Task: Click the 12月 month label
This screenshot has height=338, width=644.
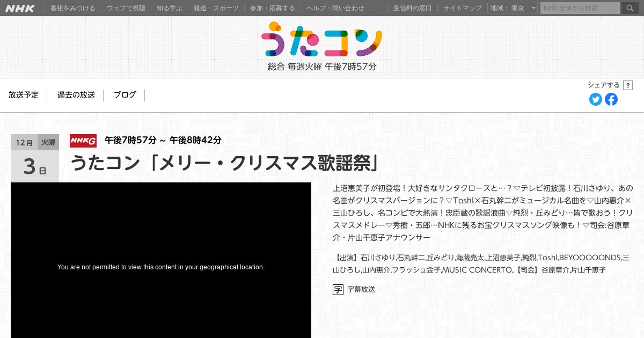Action: click(24, 142)
